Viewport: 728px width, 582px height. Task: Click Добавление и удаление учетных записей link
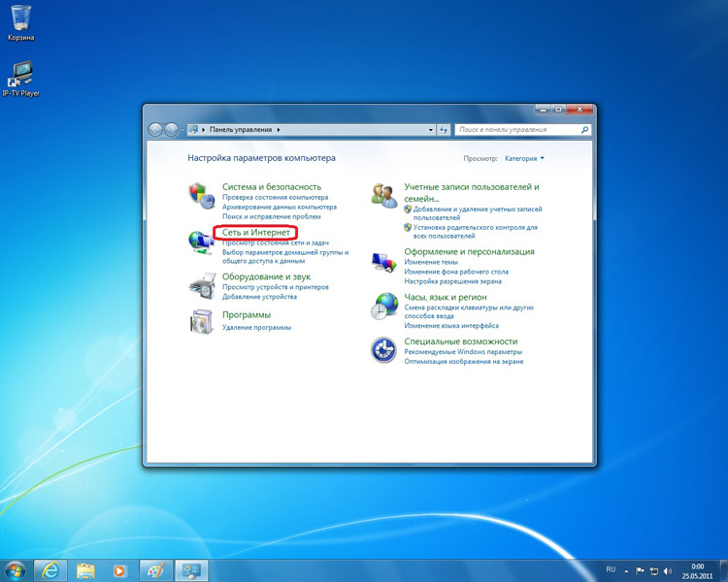pos(478,213)
